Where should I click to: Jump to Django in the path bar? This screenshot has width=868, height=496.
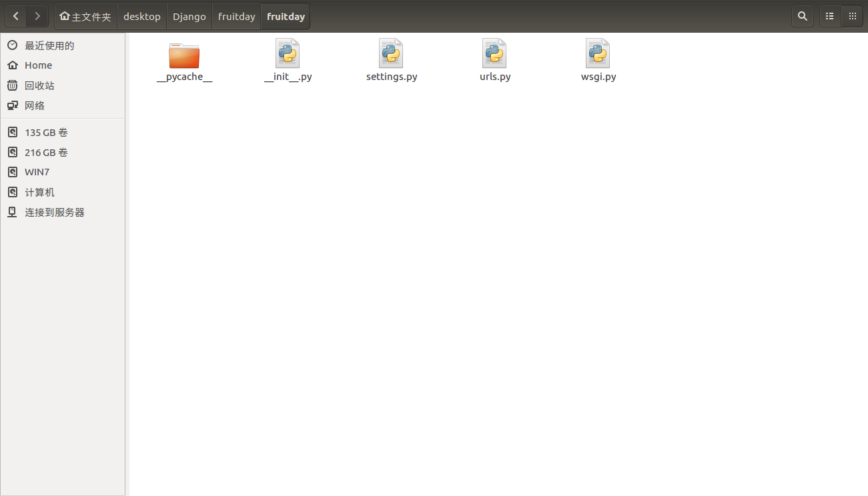click(189, 17)
